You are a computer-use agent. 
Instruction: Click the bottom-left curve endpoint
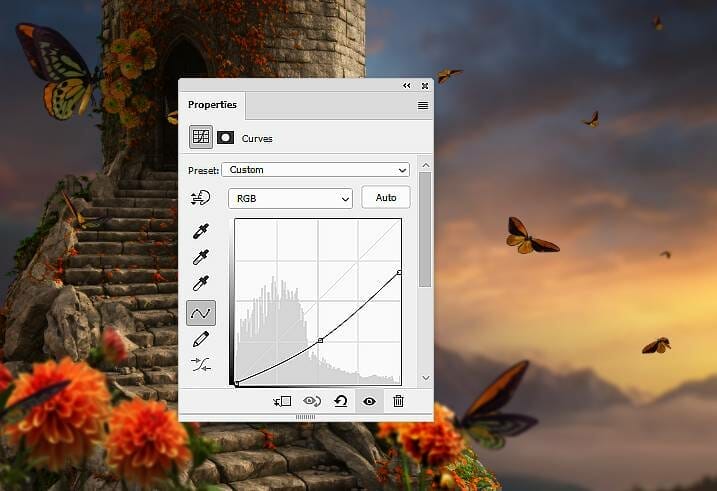coord(236,384)
